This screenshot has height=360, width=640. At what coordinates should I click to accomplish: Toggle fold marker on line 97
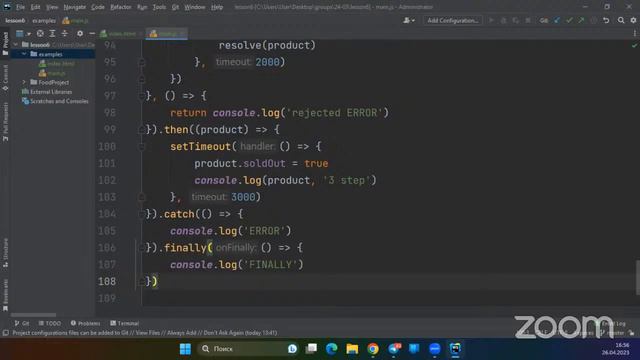[x=142, y=96]
